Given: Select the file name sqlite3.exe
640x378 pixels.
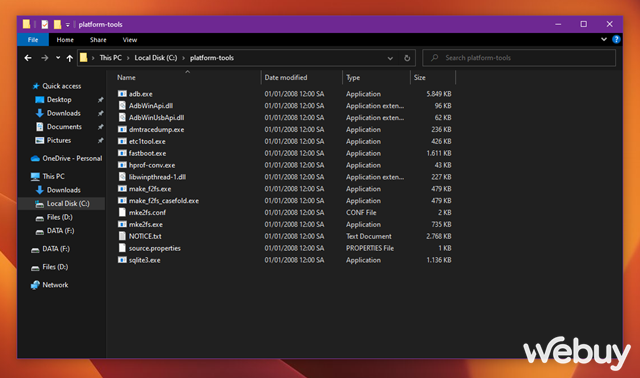Looking at the screenshot, I should tap(144, 260).
